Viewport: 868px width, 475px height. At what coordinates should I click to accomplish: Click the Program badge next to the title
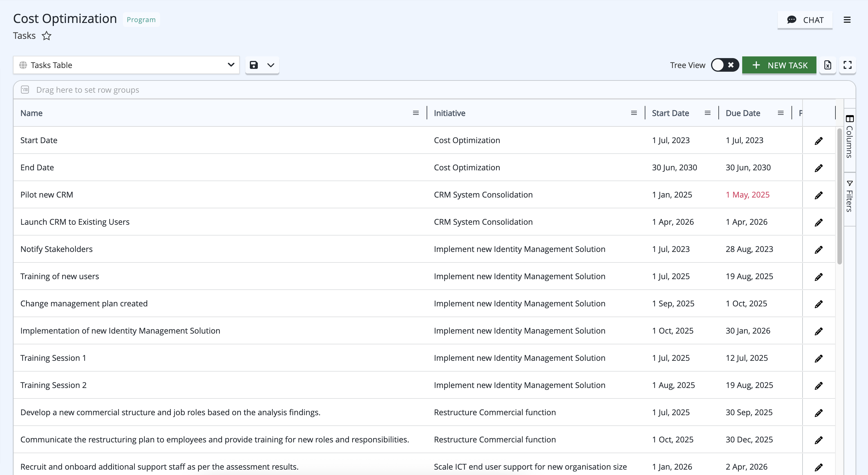141,20
